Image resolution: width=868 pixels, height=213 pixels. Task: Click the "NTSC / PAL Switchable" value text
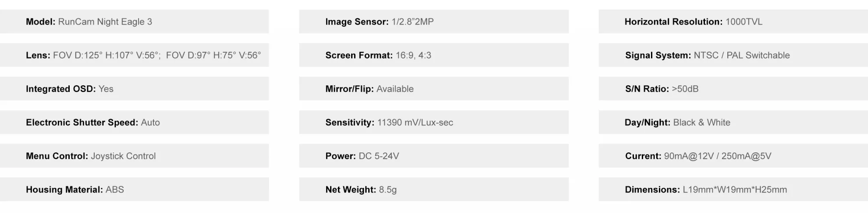[x=742, y=55]
